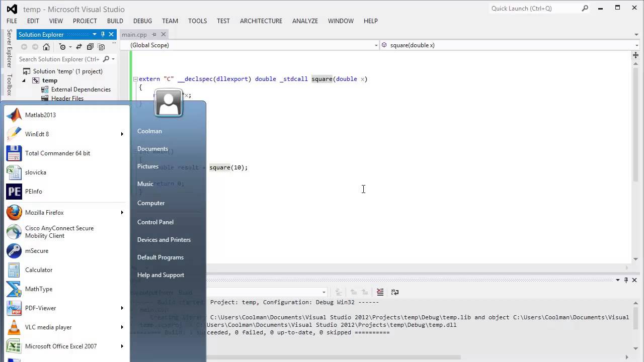644x362 pixels.
Task: Click Collapse All icon in Solution Explorer
Action: [90, 47]
